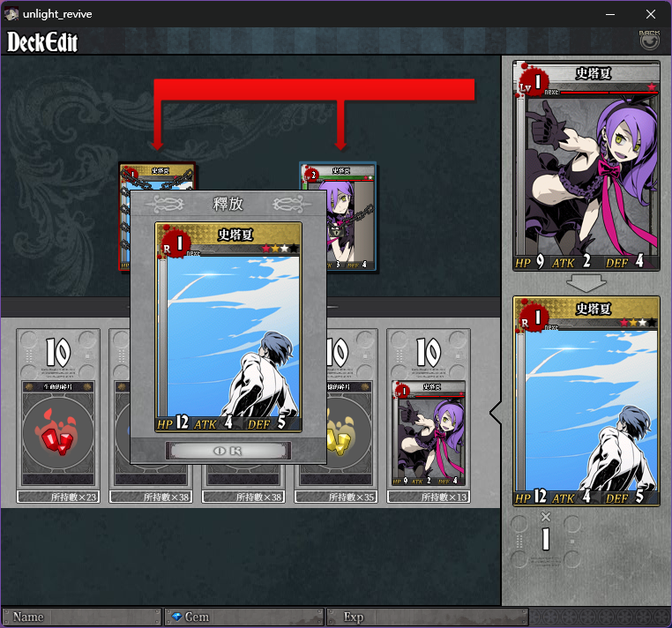Click the released card image in dialog
672x628 pixels.
228,327
